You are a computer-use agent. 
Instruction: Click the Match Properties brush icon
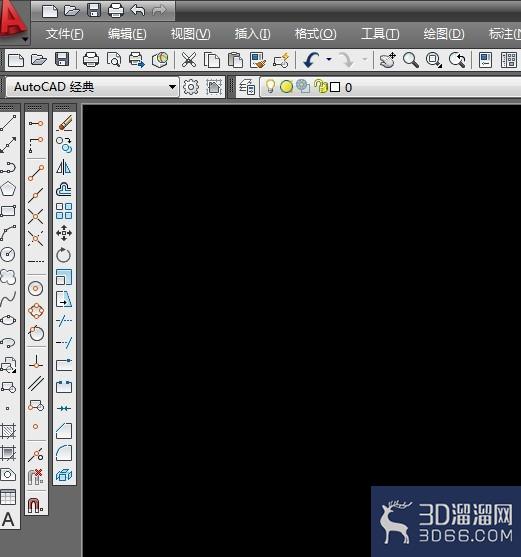tap(258, 60)
